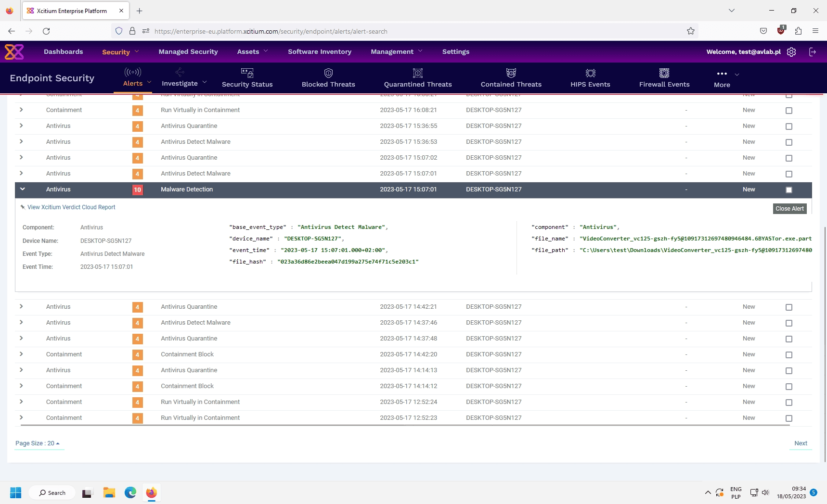Click the Xcitium logo

point(14,52)
